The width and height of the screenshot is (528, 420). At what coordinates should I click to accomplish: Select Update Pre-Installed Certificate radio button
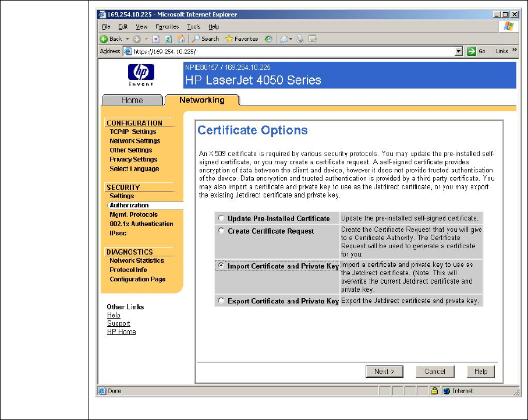221,218
